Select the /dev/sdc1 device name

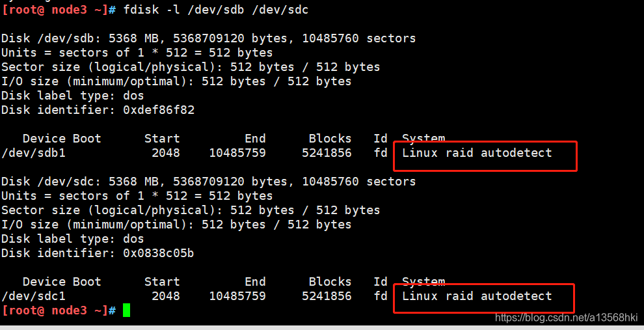[x=33, y=296]
